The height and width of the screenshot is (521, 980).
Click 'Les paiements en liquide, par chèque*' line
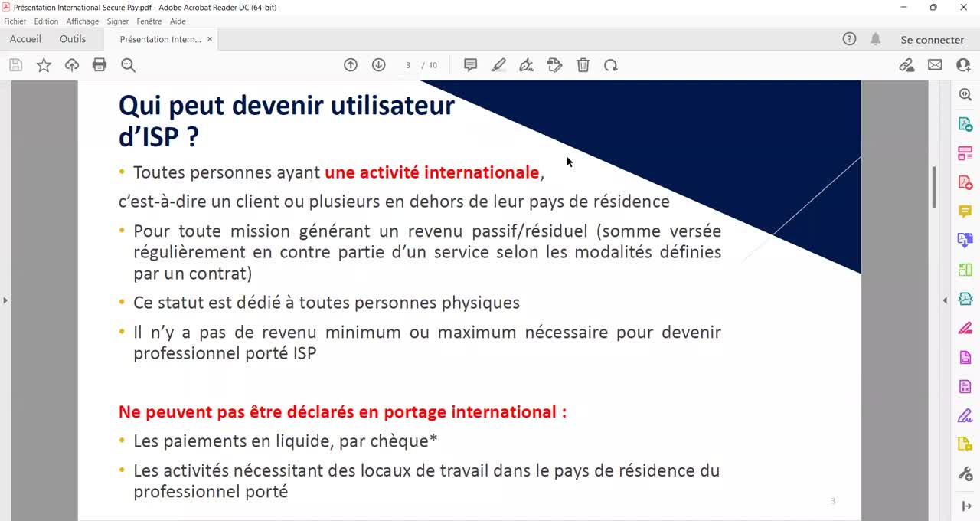(285, 441)
